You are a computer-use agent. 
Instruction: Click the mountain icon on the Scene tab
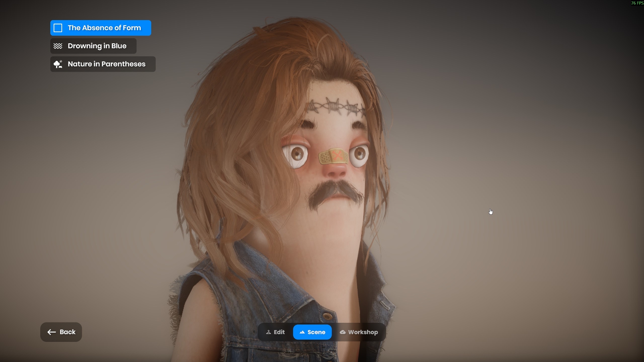pos(302,332)
